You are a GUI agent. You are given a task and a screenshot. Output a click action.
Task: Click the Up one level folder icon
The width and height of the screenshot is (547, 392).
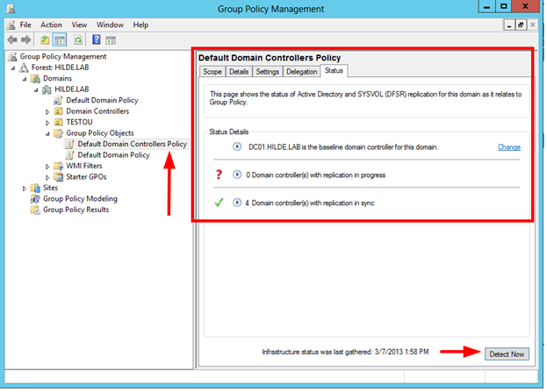pos(45,40)
